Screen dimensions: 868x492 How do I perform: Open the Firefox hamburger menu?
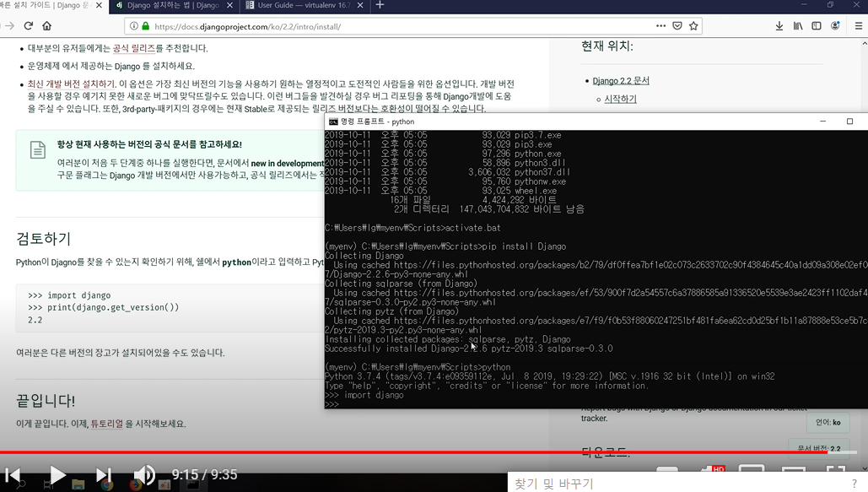(x=858, y=26)
